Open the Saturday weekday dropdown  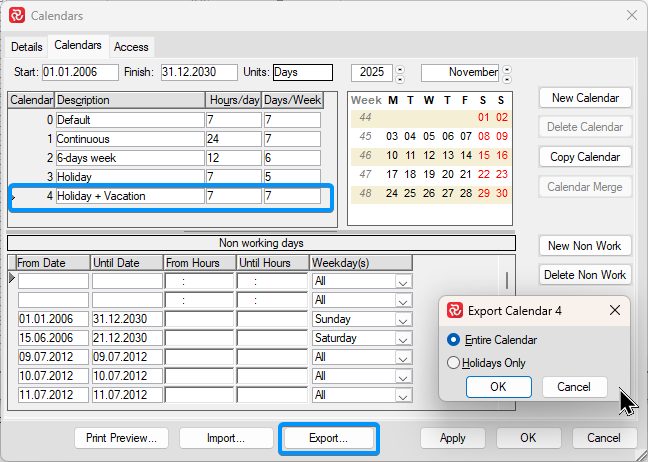click(x=403, y=338)
